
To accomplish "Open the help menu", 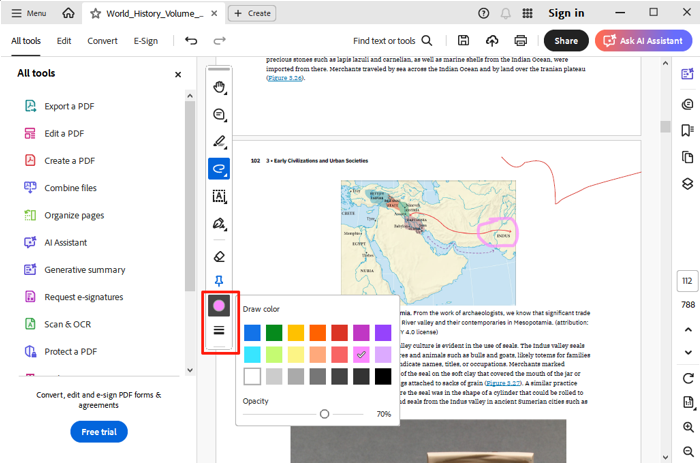I will coord(483,13).
